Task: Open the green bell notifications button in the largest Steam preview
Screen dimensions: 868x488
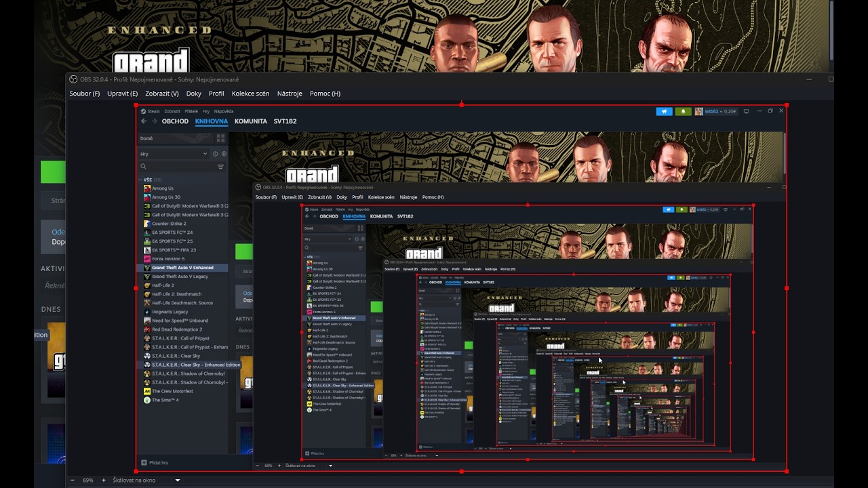Action: tap(683, 111)
